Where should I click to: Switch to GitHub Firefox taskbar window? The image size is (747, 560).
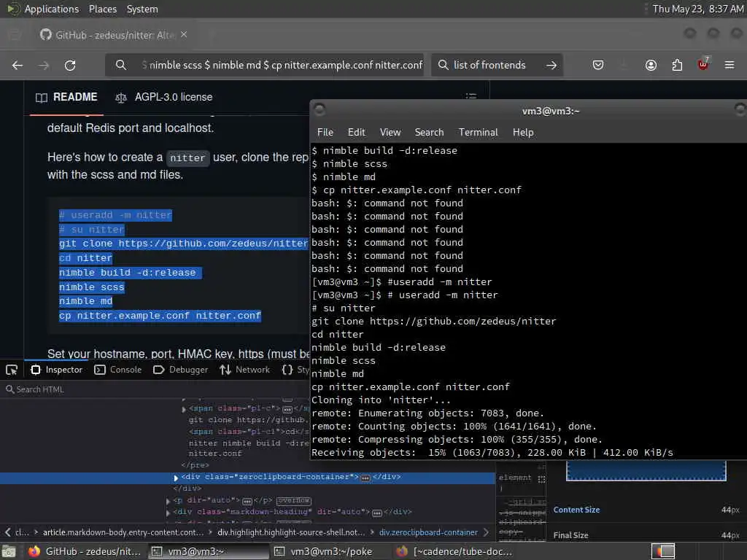click(85, 551)
